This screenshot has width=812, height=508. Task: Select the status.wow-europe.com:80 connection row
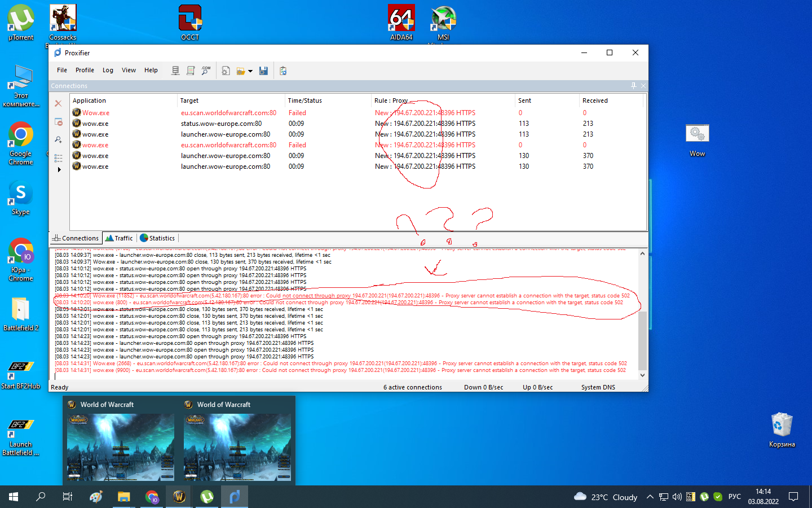pos(357,124)
